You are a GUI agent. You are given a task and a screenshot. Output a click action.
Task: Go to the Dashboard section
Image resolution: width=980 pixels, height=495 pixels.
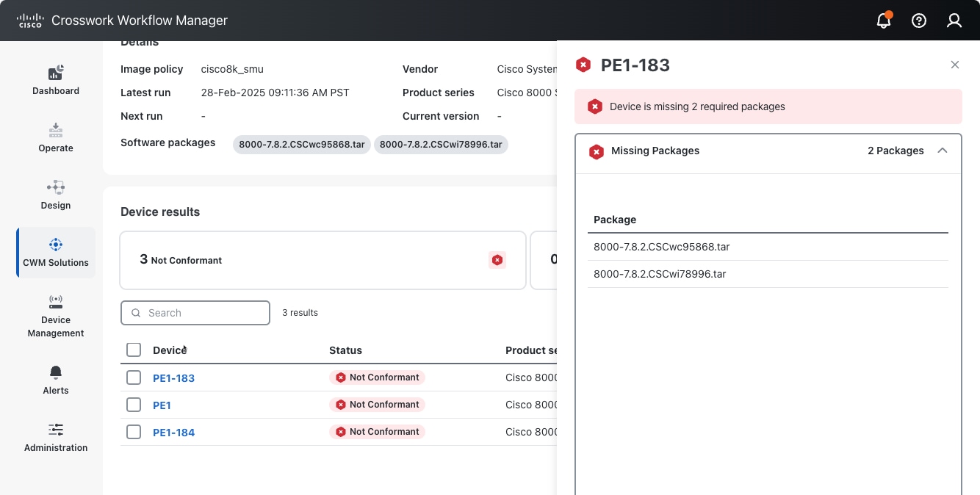(x=56, y=80)
